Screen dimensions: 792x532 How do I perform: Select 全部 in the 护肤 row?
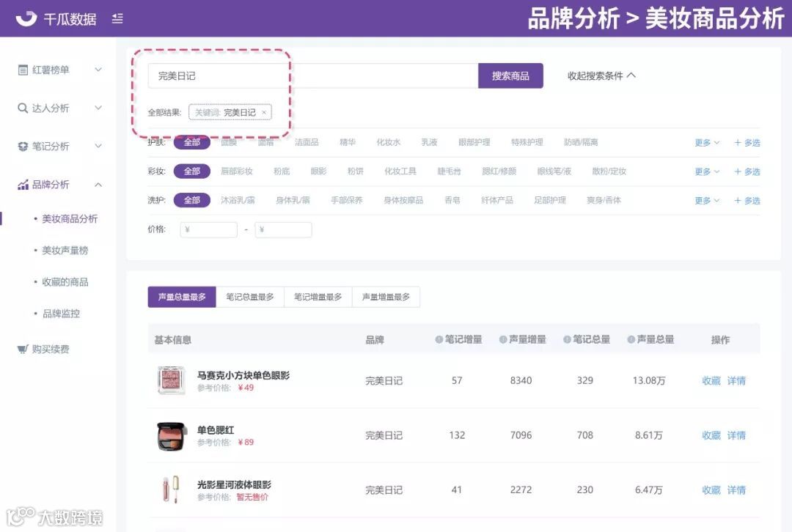pos(192,142)
